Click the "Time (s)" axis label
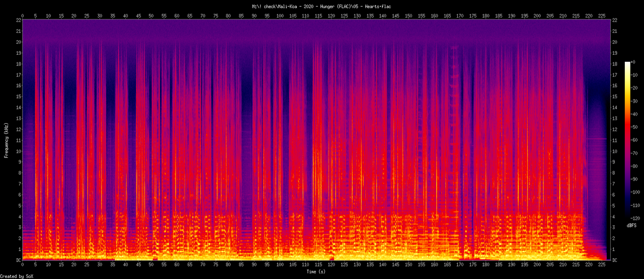Viewport: 644px width, 279px height. pos(317,271)
